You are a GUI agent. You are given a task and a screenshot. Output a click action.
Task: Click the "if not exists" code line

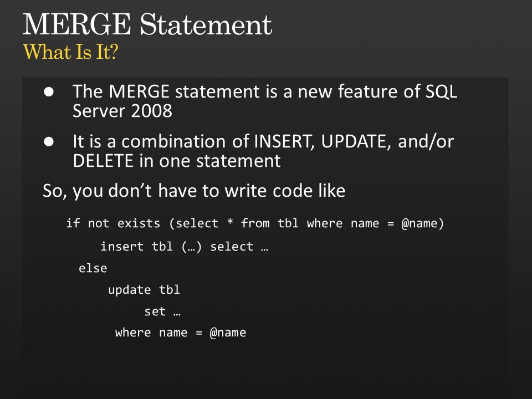pyautogui.click(x=255, y=223)
